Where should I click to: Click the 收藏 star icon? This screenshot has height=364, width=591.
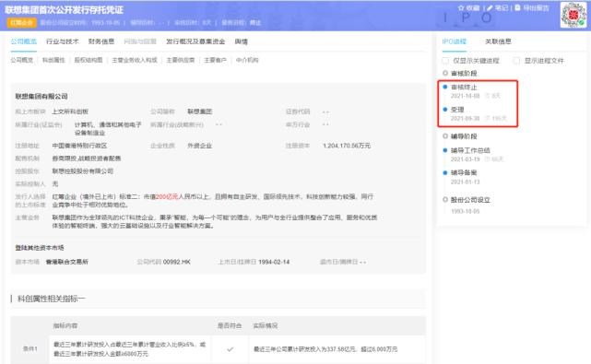click(461, 8)
